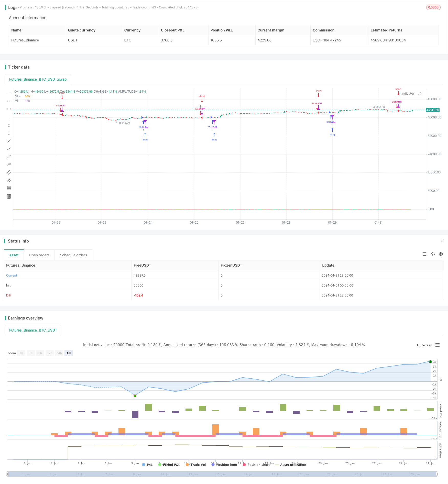Open the Indicator selector

(408, 94)
